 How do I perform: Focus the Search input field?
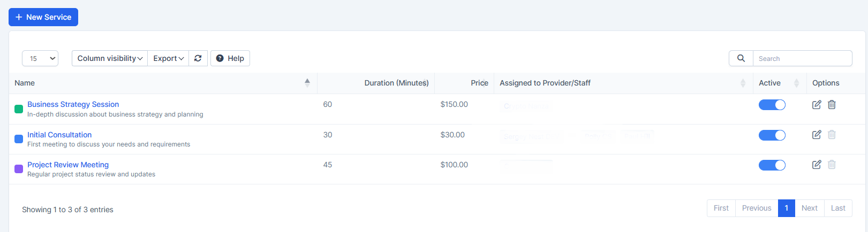(x=802, y=58)
